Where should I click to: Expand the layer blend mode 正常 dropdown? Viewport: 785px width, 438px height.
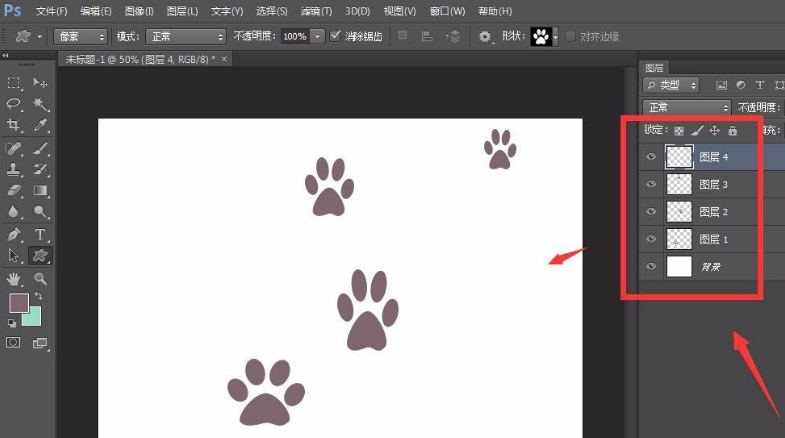pos(687,107)
